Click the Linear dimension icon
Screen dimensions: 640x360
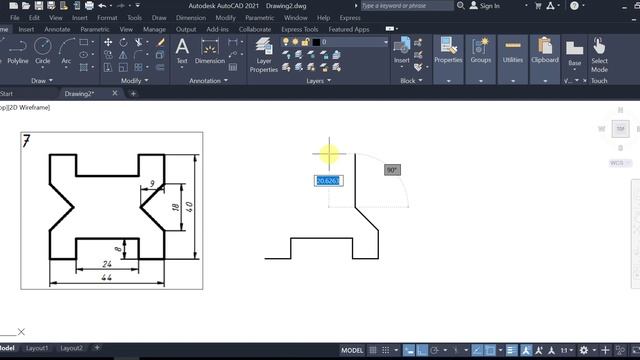pyautogui.click(x=233, y=42)
